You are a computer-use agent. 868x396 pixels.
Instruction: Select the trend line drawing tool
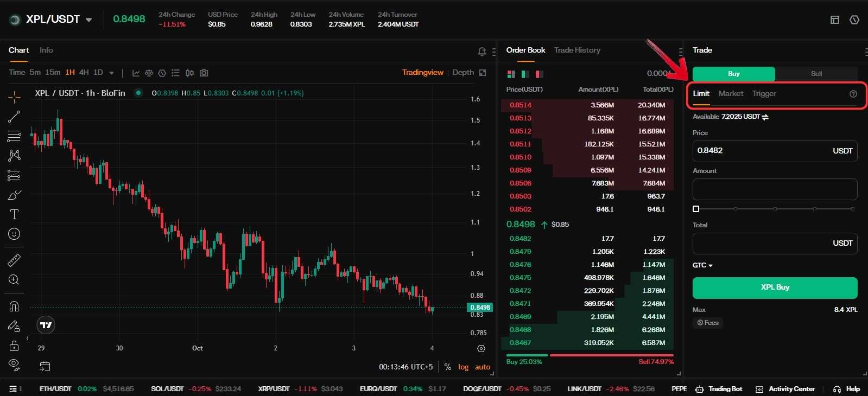(14, 117)
